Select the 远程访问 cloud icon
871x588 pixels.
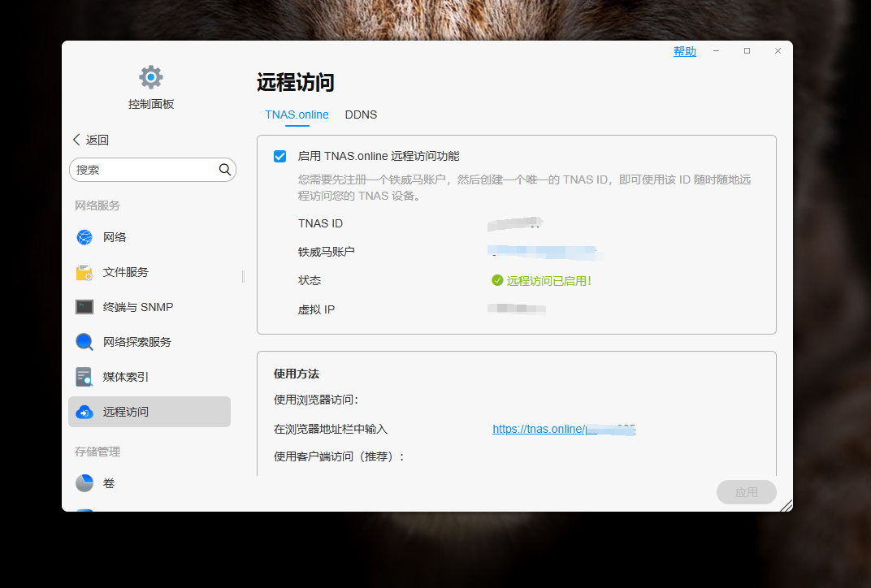pos(84,412)
